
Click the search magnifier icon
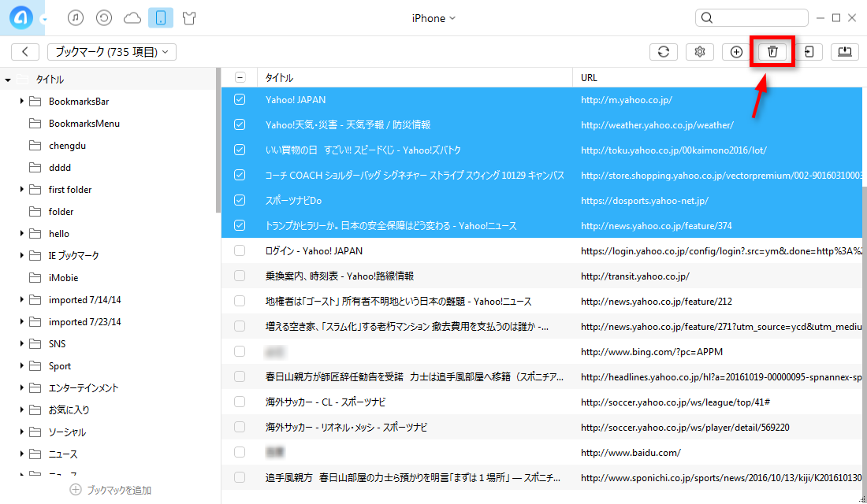pos(707,17)
